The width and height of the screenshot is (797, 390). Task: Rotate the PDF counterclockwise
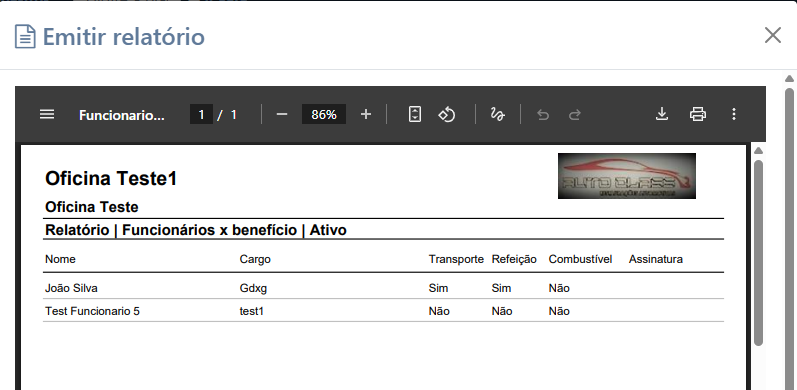(446, 114)
